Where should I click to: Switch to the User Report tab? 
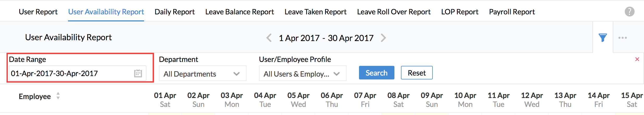(x=38, y=12)
